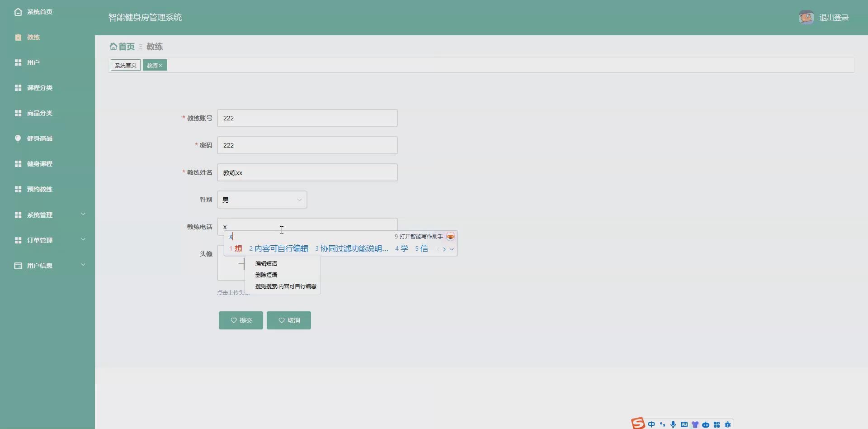
Task: Click the rightmost Sogou toolbar icon
Action: (727, 424)
